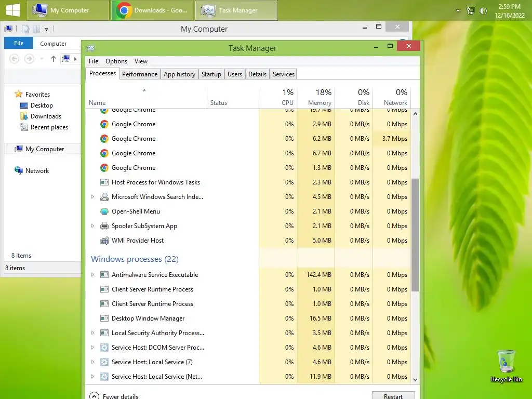Open My Computer from the taskbar
This screenshot has height=399, width=532.
tap(68, 10)
